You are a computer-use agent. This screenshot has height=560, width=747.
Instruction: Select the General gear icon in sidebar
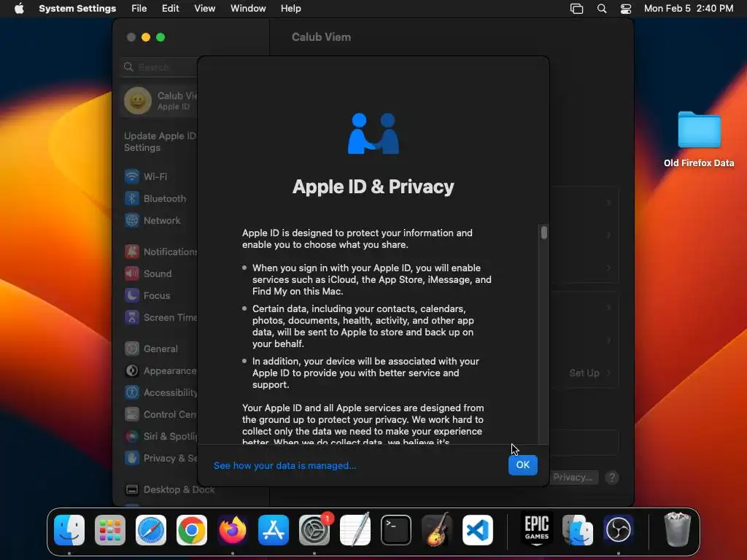tap(132, 349)
